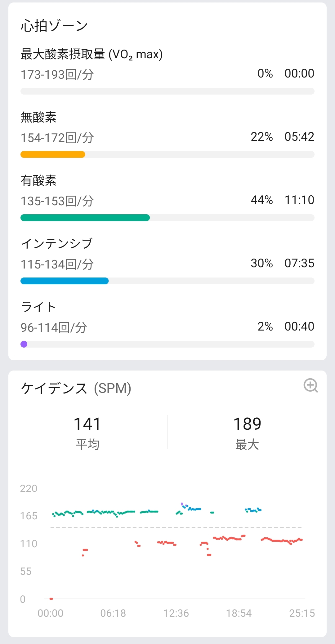Click the 06:18 time marker on chart axis

tap(113, 613)
